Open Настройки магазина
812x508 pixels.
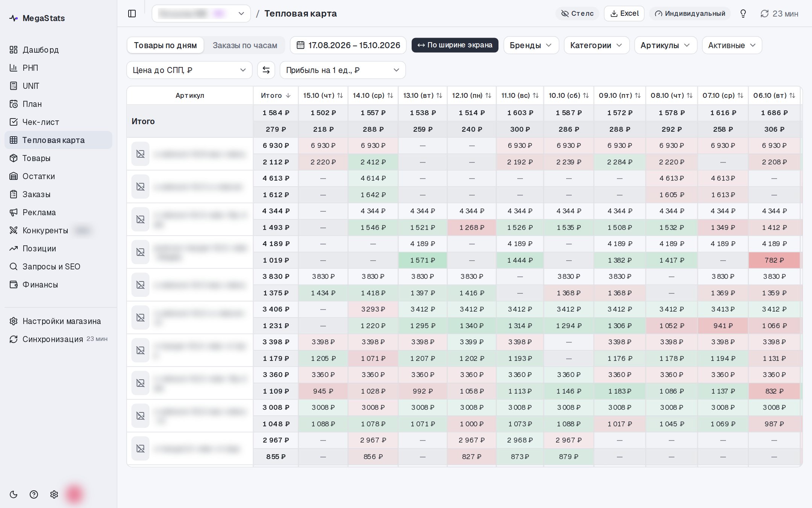(x=58, y=321)
